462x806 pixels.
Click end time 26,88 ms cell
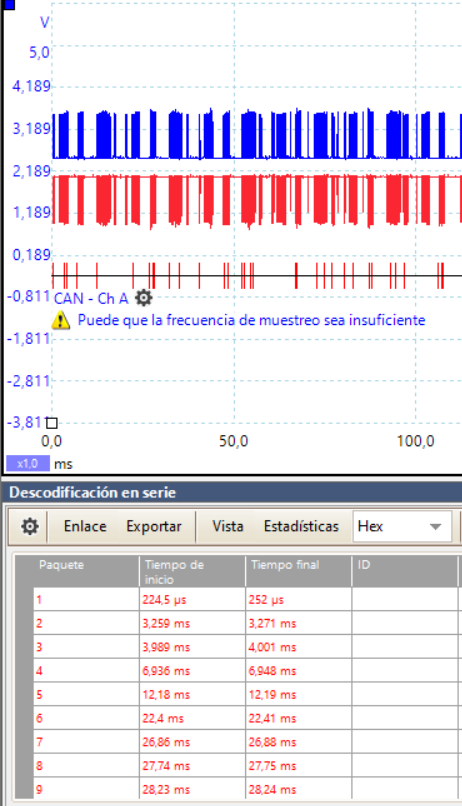299,742
